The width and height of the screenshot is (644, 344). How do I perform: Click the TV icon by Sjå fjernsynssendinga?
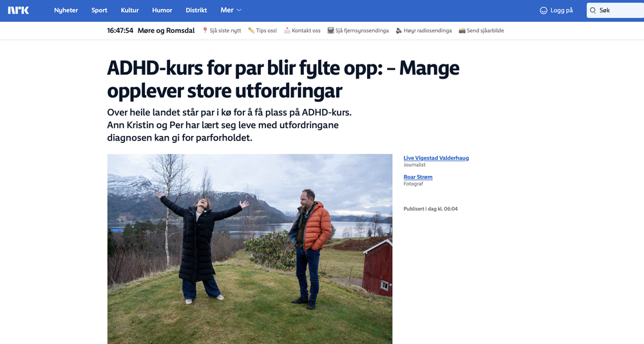point(330,30)
